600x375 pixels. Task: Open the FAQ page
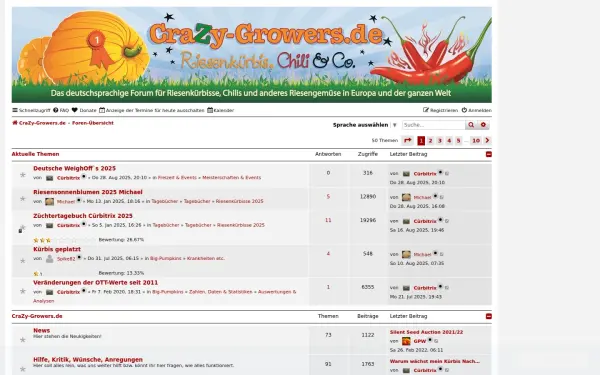point(61,110)
